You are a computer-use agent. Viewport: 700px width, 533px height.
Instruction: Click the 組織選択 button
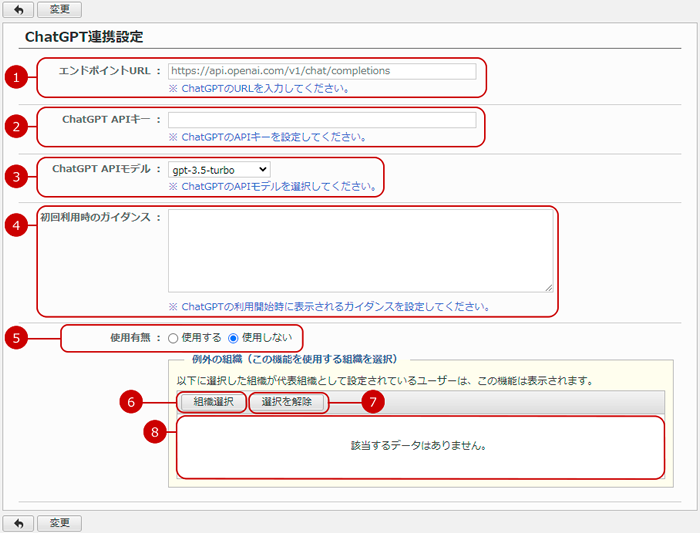[213, 402]
